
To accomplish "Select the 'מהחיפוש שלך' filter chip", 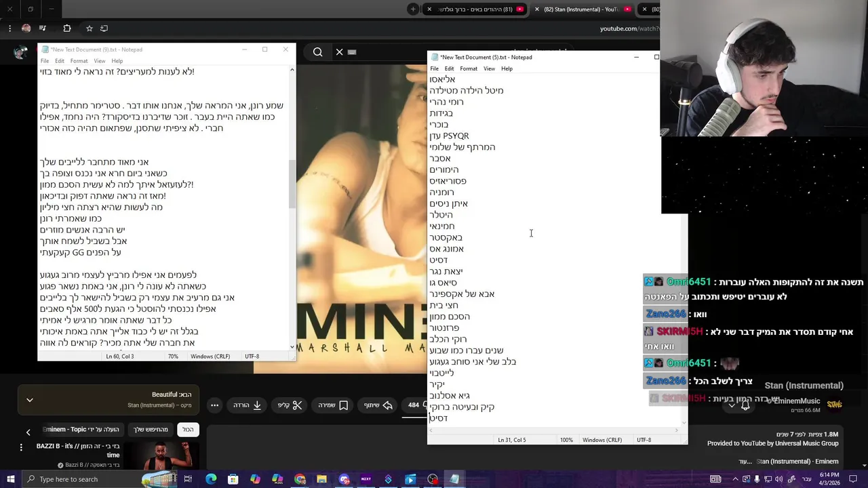I will [x=151, y=430].
